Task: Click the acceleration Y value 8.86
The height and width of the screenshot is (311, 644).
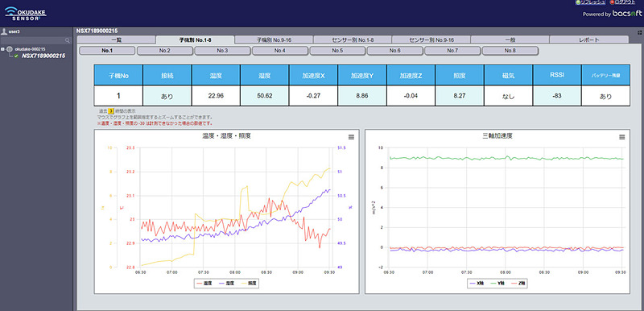Action: (x=362, y=96)
